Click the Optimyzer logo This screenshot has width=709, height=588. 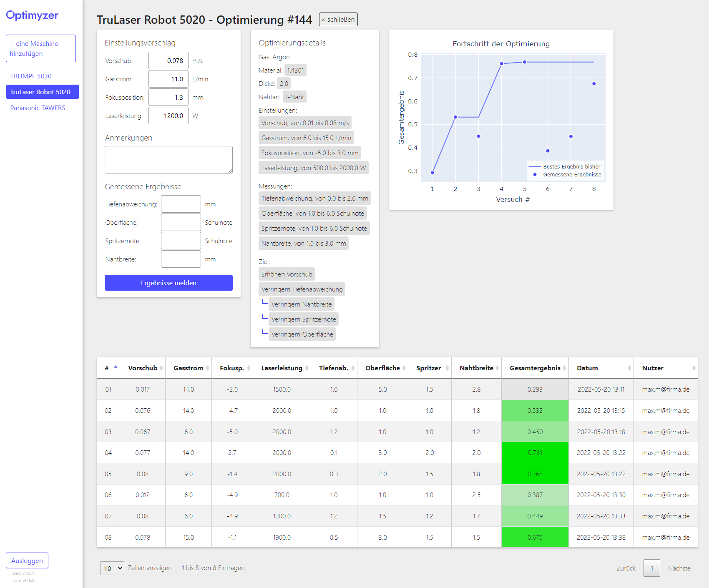pos(32,15)
